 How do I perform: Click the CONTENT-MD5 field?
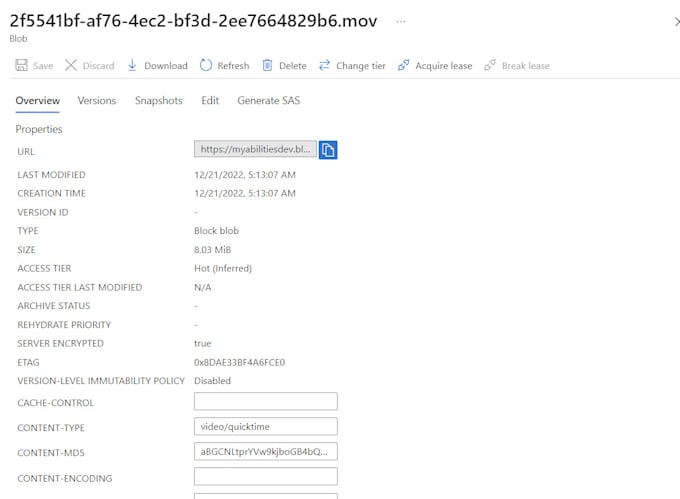[x=266, y=452]
